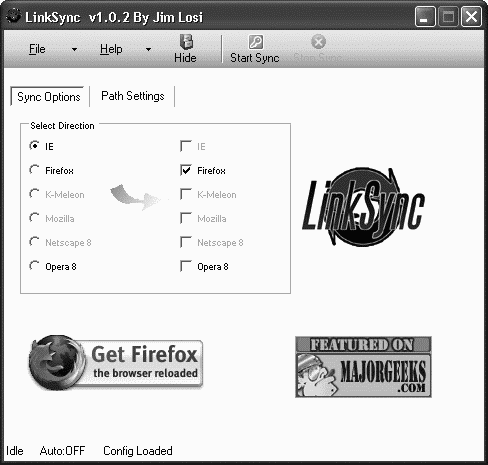Click the Start Sync key icon
The height and width of the screenshot is (465, 488).
coord(256,42)
